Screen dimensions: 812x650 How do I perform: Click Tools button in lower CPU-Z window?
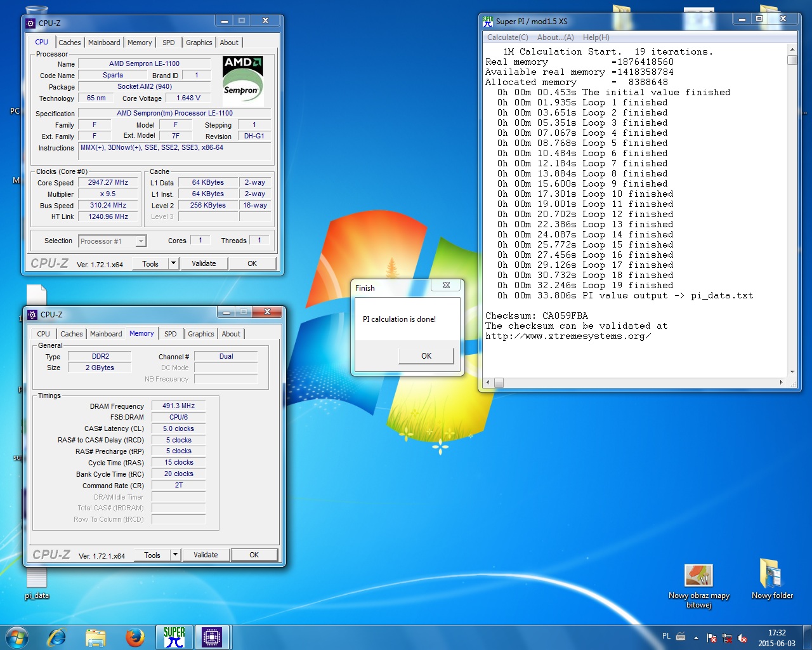[152, 555]
